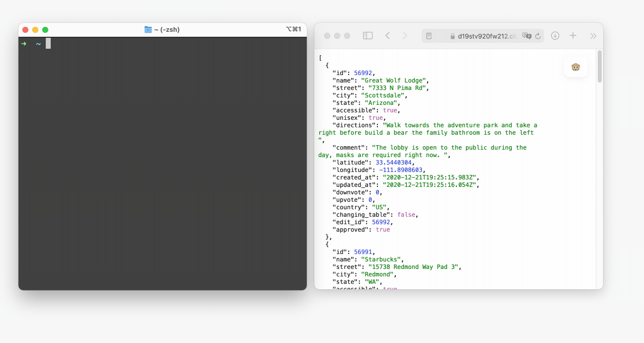Click the value "Great Wolf Lodge"
The width and height of the screenshot is (644, 343).
click(393, 81)
